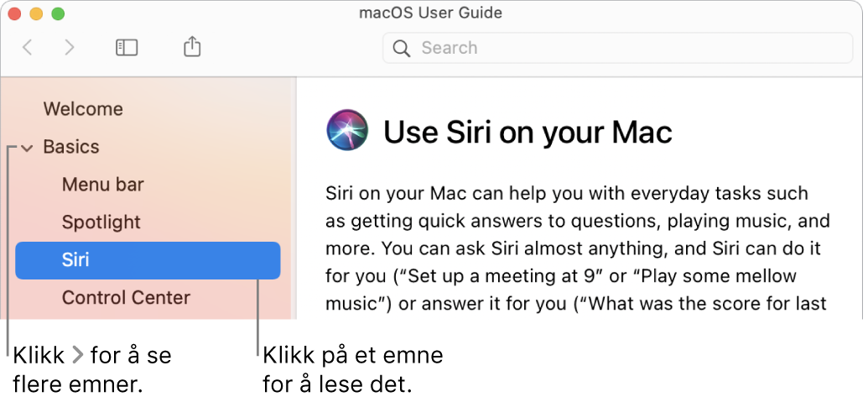
Task: Open the Welcome topic
Action: (83, 109)
